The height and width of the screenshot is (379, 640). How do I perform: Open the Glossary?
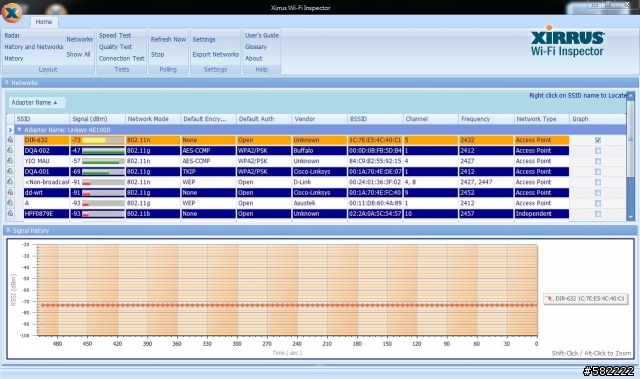click(x=256, y=47)
